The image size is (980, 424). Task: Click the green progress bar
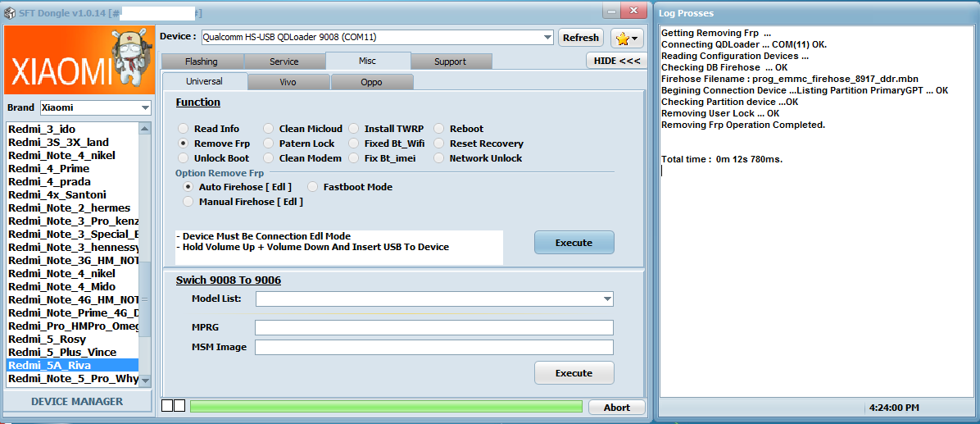click(386, 407)
